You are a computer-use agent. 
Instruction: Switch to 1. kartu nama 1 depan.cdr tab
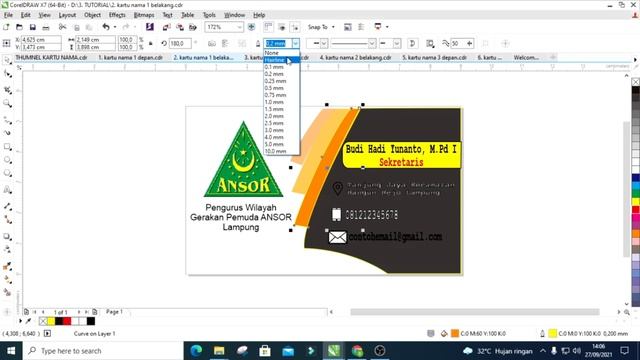coord(130,58)
